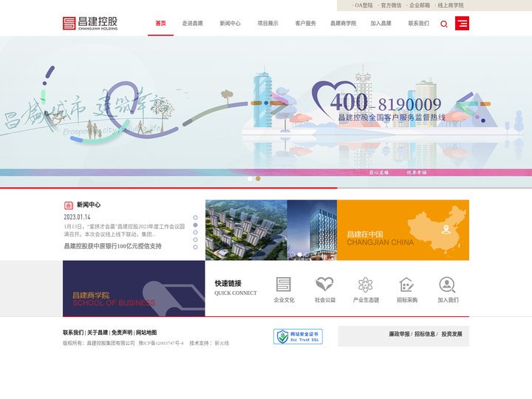Viewport: 532px width, 399px height.
Task: Open the aerial residential project photo
Action: (x=246, y=230)
